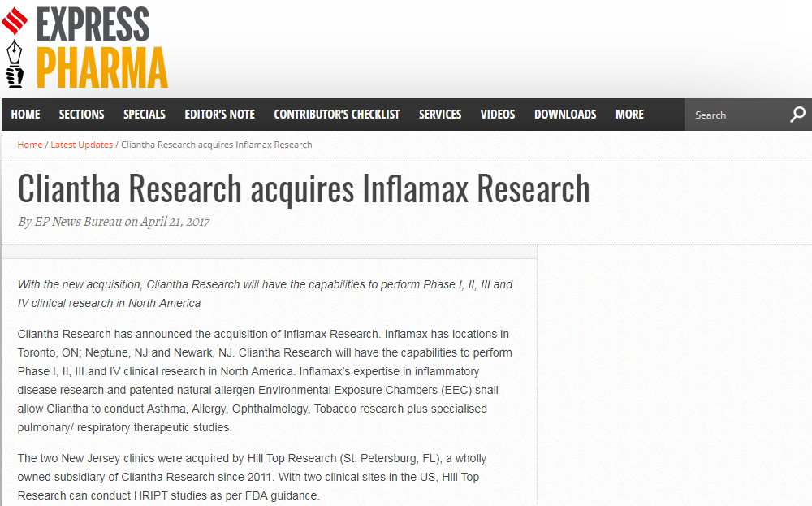812x506 pixels.
Task: Select CONTRIBUTOR'S CHECKLIST in the navigation bar
Action: tap(336, 115)
